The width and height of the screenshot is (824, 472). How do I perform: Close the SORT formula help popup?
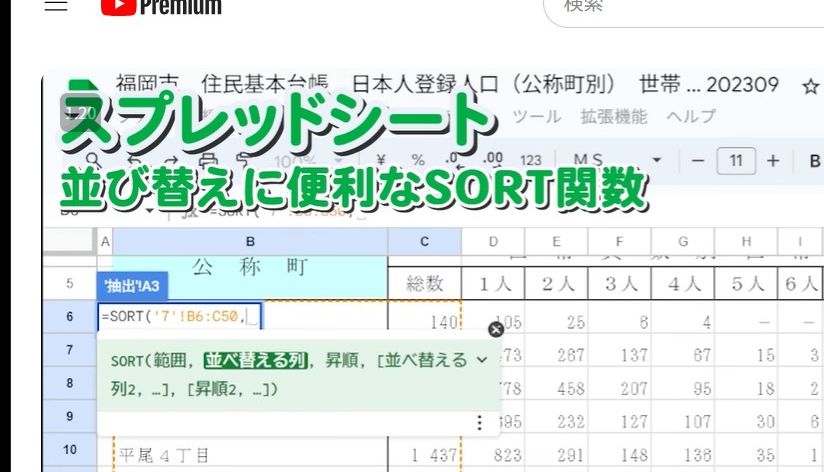[x=496, y=329]
